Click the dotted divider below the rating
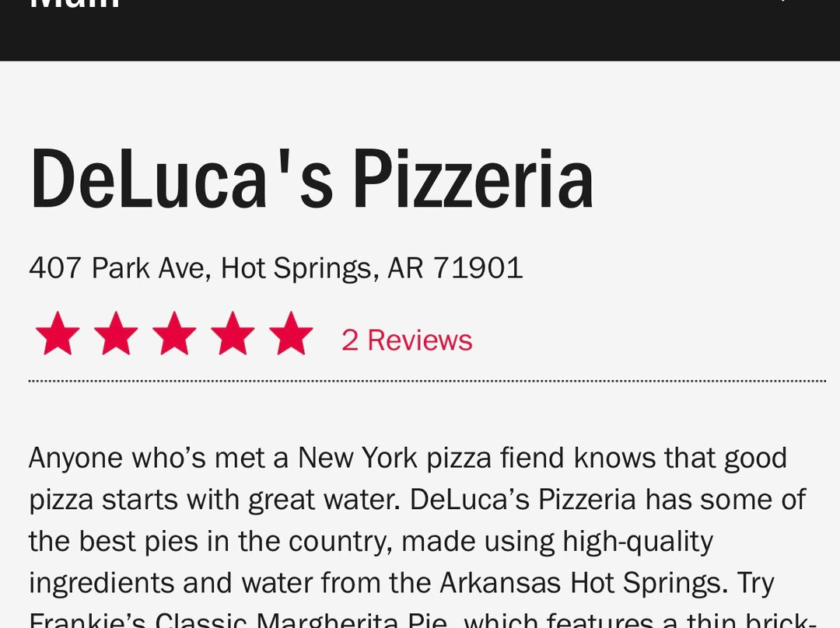Viewport: 840px width, 628px height. (x=426, y=381)
